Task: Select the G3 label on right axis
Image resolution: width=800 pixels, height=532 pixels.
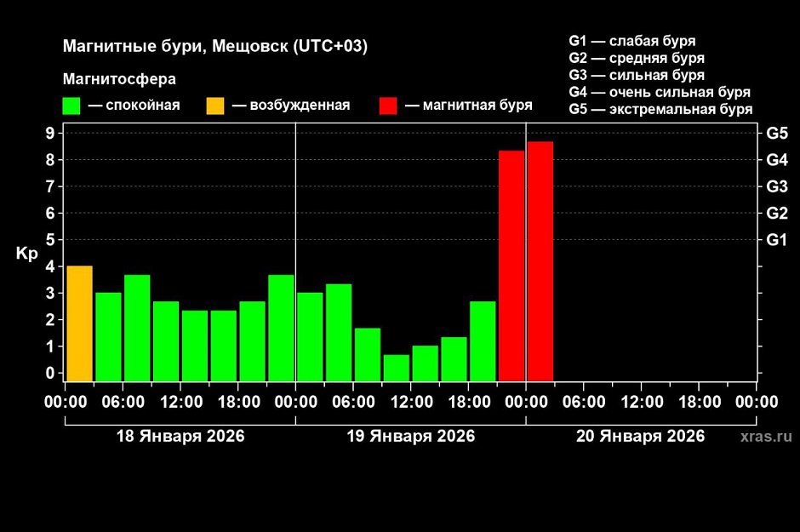Action: click(x=777, y=186)
